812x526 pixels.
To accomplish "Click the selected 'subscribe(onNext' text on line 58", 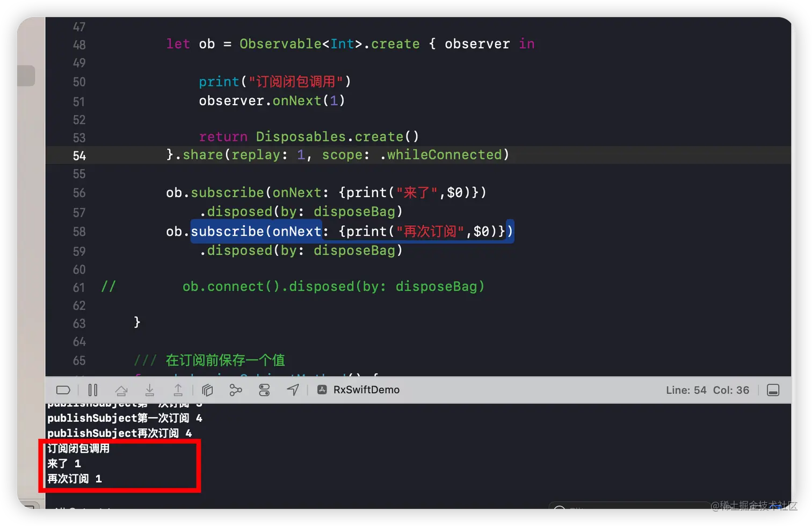I will click(x=256, y=232).
